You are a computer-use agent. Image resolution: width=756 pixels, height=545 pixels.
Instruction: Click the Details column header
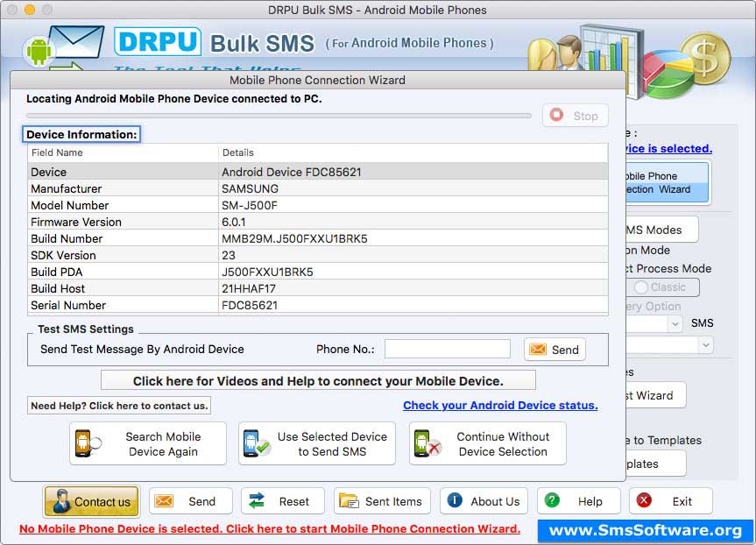413,152
